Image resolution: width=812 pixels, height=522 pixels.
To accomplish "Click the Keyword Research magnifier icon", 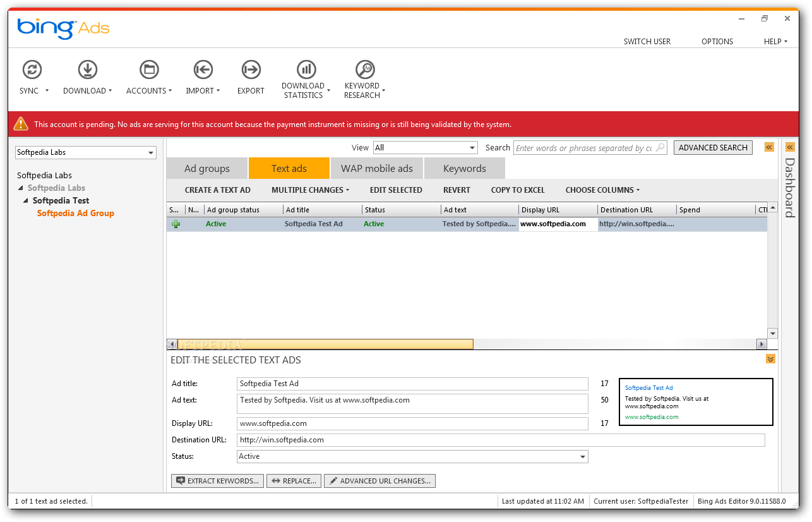I will pyautogui.click(x=365, y=69).
